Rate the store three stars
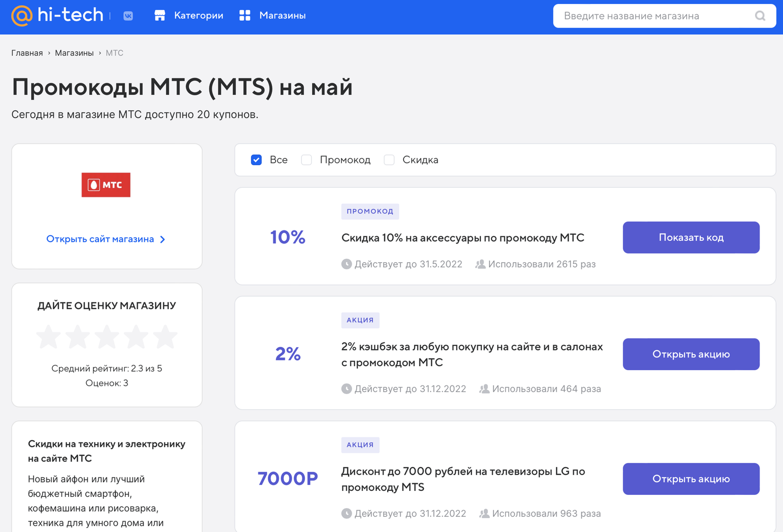This screenshot has height=532, width=783. [107, 337]
